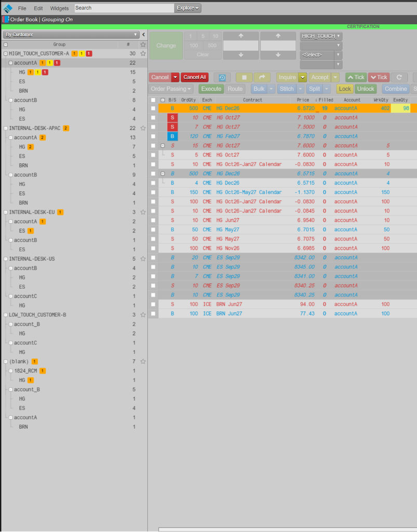Check the HG Feb27 6.7870 order row
The image size is (417, 532).
[x=153, y=136]
